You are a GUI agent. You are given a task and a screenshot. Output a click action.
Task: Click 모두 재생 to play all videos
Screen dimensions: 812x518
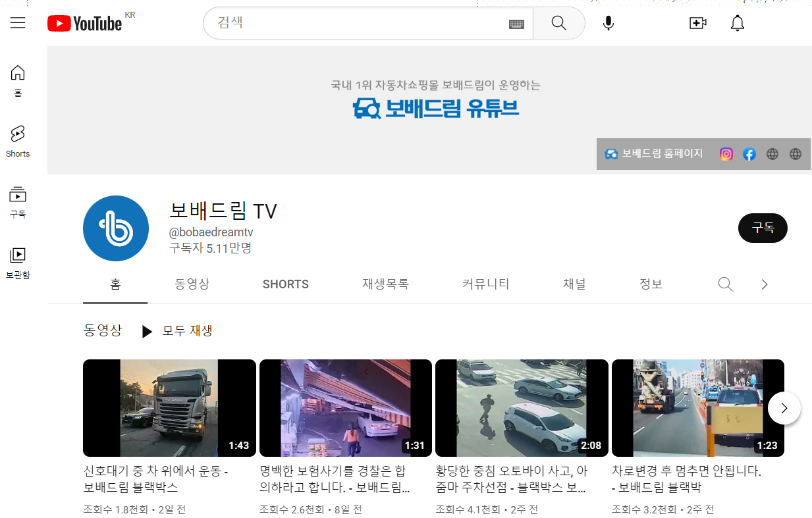[x=186, y=331]
